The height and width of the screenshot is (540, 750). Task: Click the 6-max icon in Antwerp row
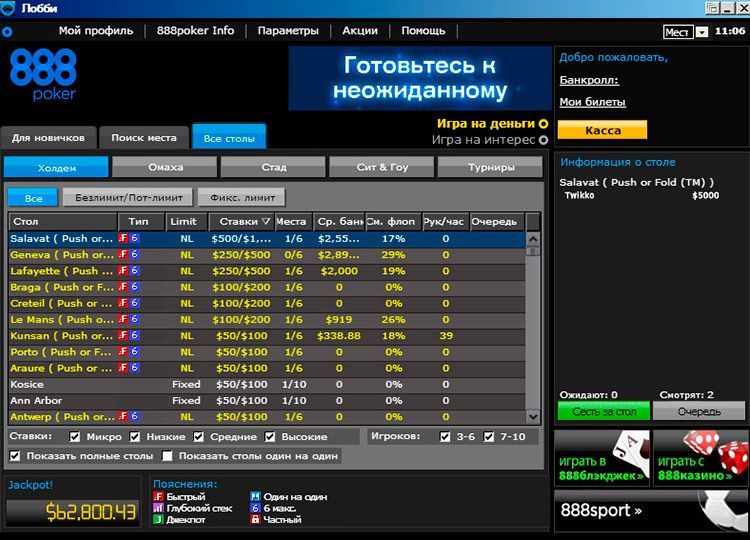pos(134,417)
